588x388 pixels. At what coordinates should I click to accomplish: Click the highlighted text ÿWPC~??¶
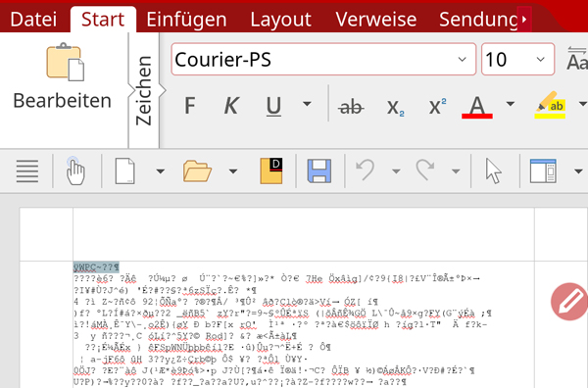pyautogui.click(x=96, y=267)
